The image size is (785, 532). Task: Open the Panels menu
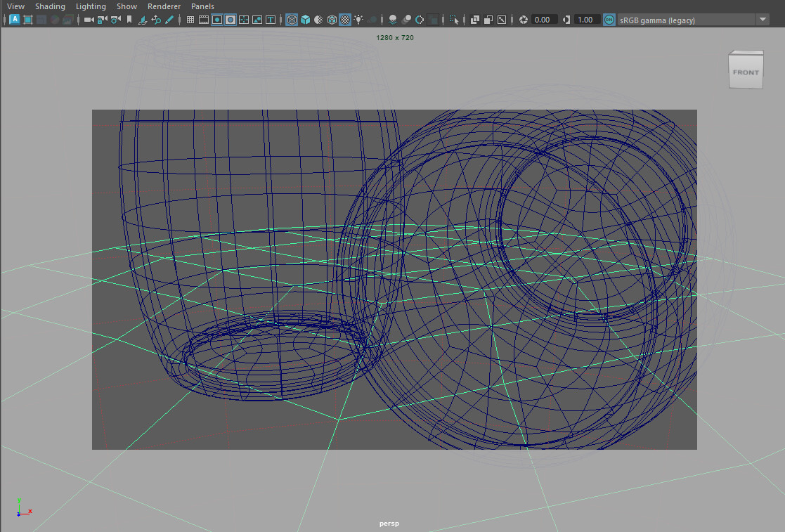tap(202, 6)
